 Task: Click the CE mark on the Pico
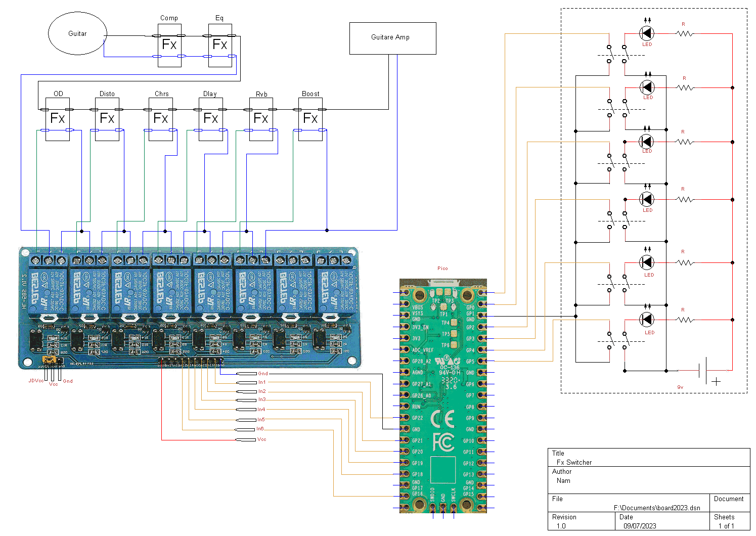point(442,419)
